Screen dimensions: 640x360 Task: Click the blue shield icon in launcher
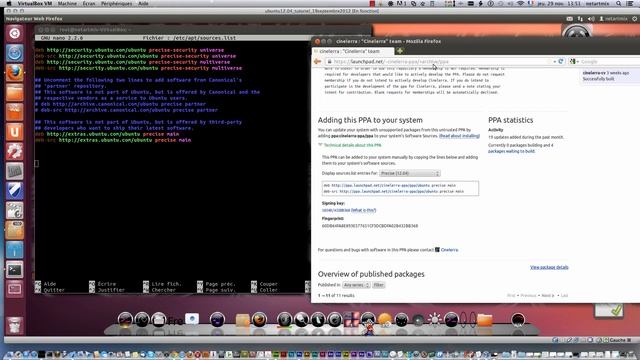coord(14,191)
